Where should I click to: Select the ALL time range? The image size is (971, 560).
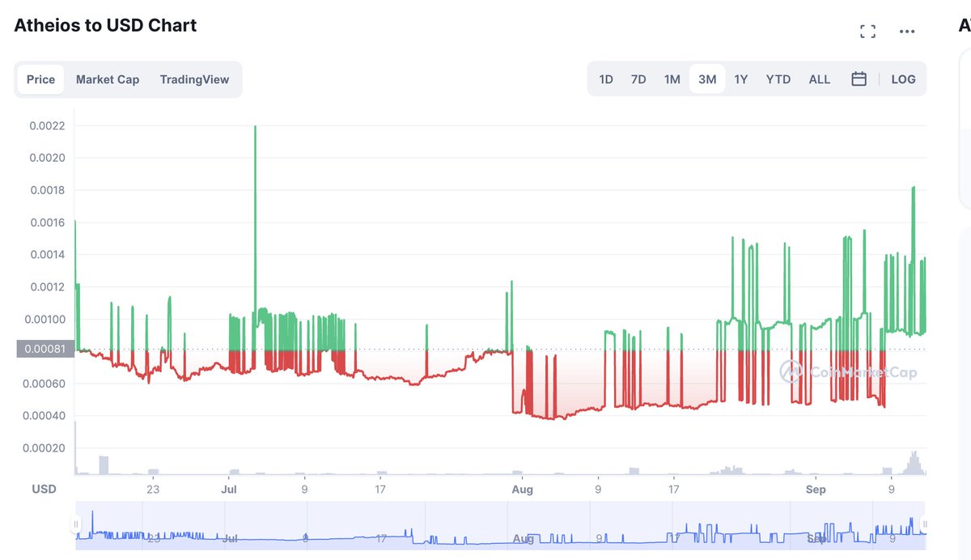click(820, 79)
